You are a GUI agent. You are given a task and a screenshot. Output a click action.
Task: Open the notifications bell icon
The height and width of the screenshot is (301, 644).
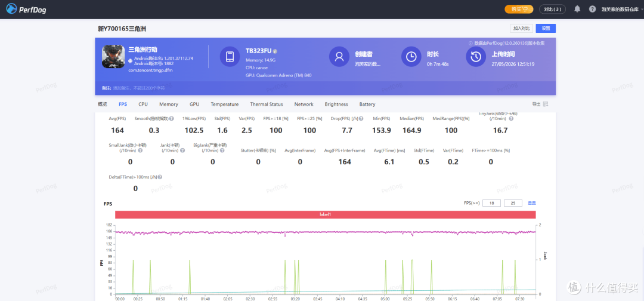tap(577, 9)
